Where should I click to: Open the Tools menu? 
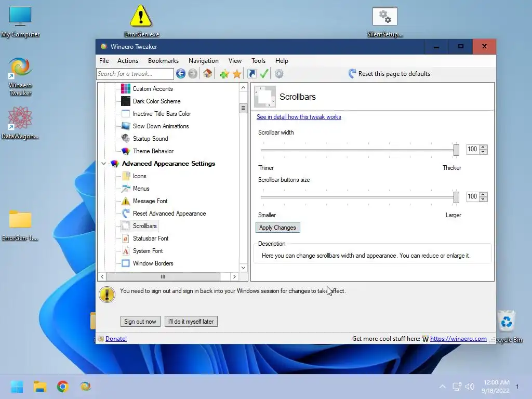[258, 61]
